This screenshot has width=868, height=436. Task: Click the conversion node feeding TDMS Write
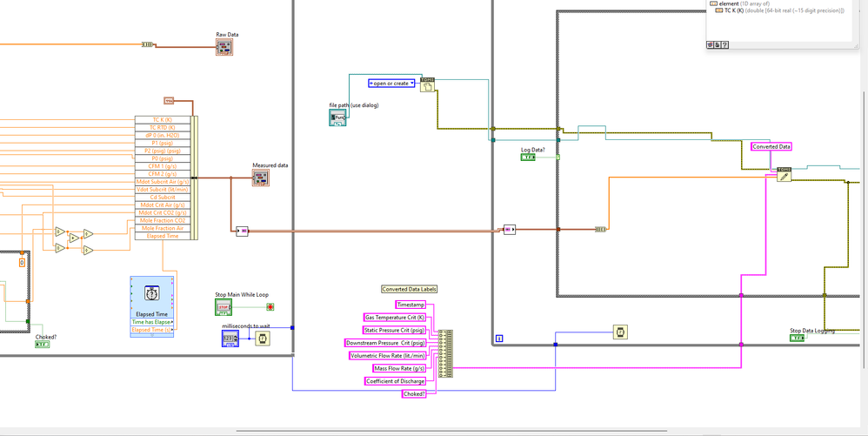[601, 230]
